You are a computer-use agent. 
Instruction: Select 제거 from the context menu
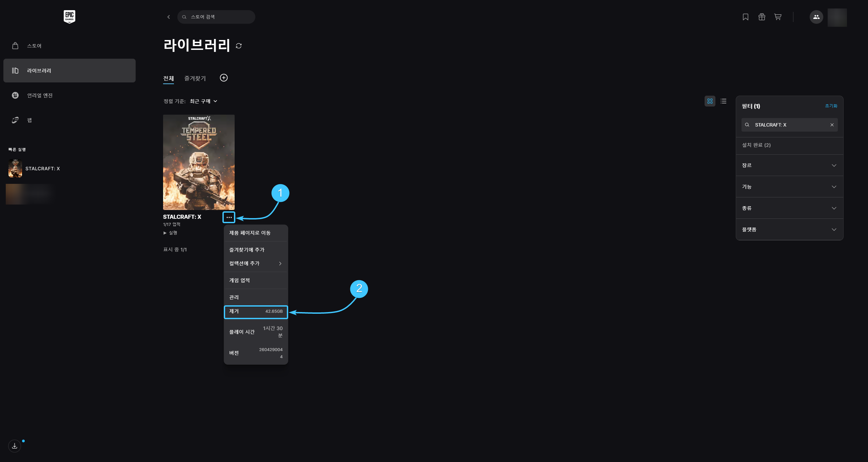pos(256,312)
